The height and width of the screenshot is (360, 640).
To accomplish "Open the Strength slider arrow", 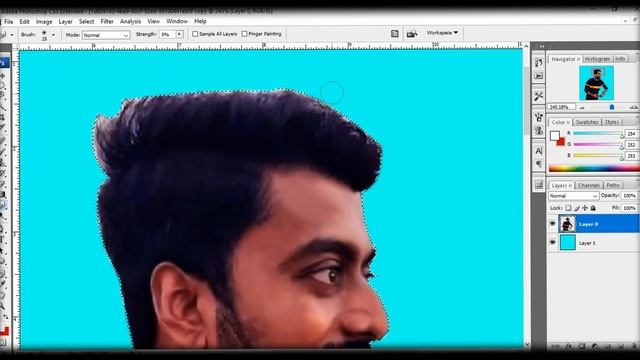I will pos(179,35).
